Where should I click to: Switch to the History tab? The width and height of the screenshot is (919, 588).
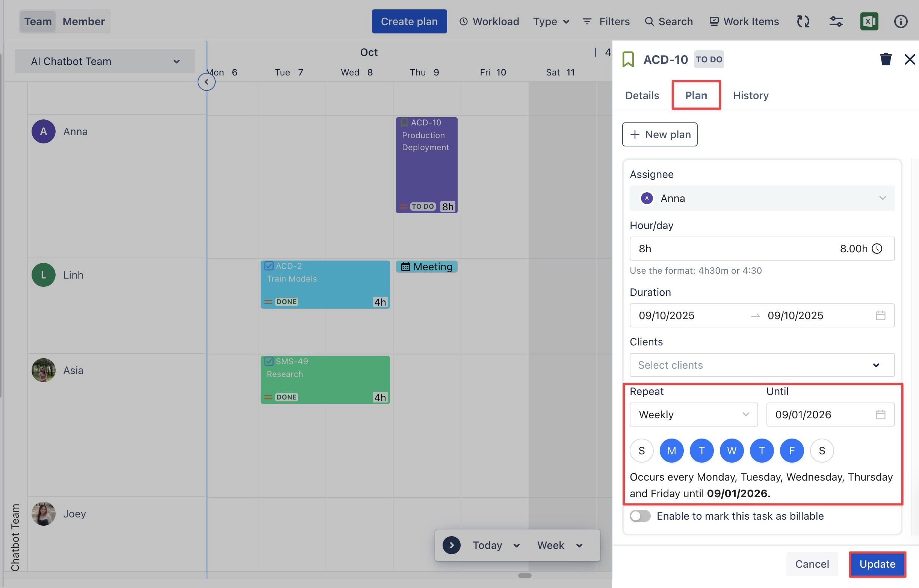click(751, 95)
